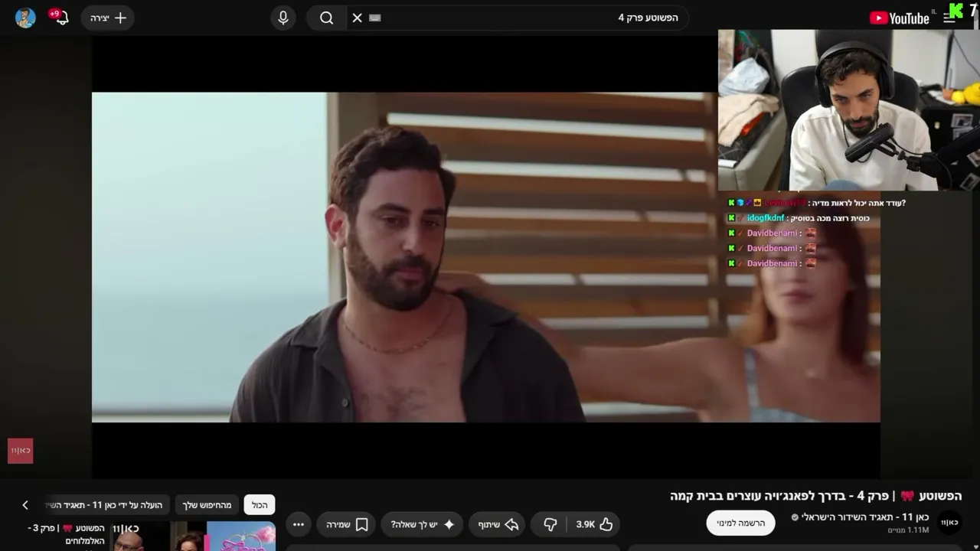This screenshot has height=551, width=980.
Task: Focus the search box containing 'הפשוטע פרק 4'
Action: [517, 18]
